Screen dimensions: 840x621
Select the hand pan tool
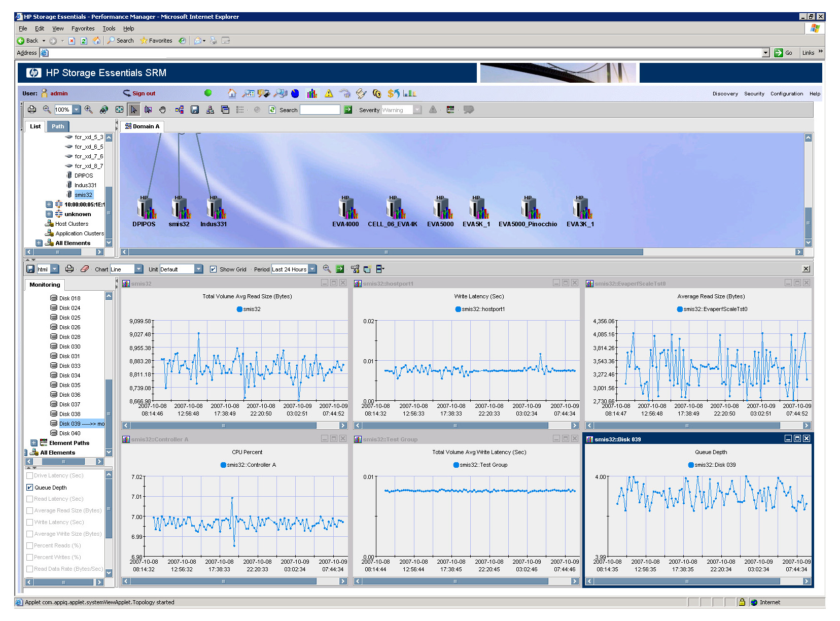coord(163,110)
